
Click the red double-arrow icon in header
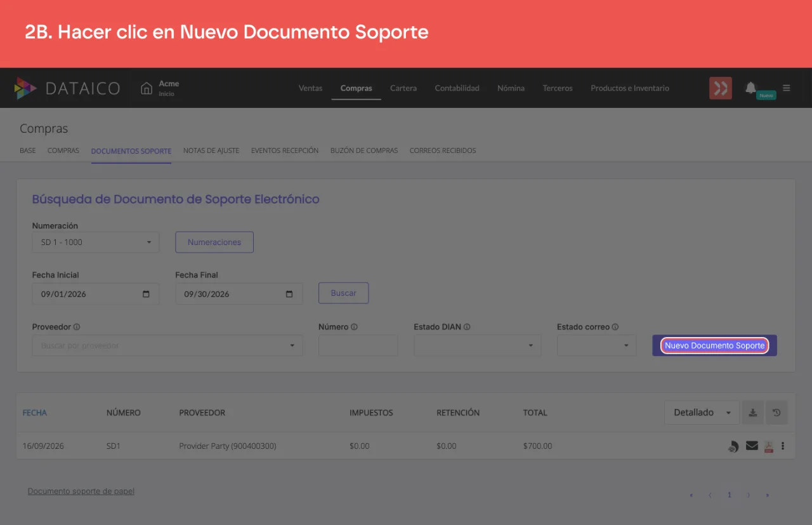coord(720,88)
